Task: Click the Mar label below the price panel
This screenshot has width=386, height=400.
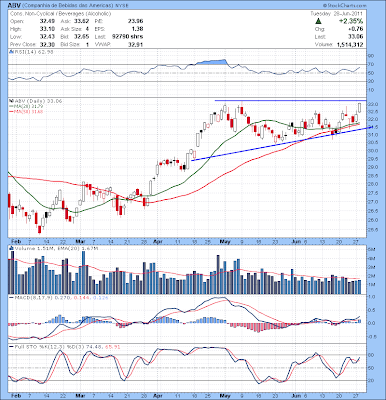Action: pyautogui.click(x=80, y=241)
